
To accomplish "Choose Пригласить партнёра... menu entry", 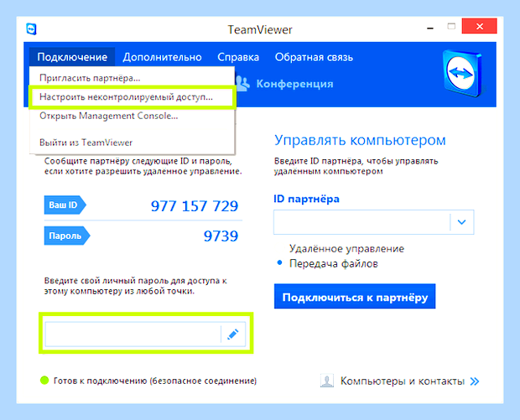I will coord(132,78).
